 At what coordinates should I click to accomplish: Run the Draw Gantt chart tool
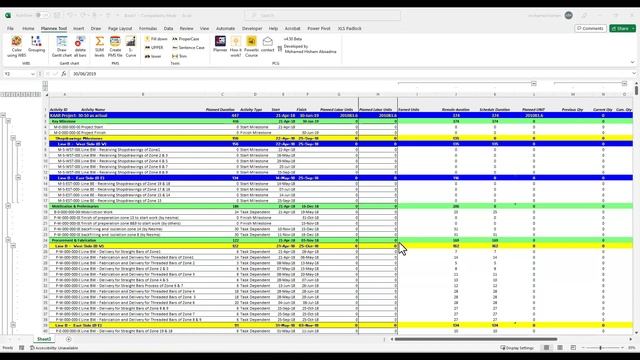coord(62,46)
